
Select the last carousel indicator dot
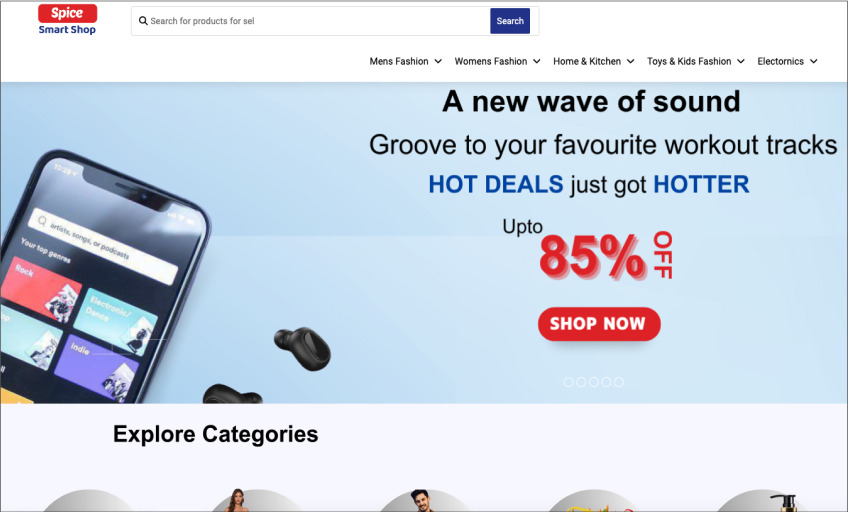[x=619, y=382]
